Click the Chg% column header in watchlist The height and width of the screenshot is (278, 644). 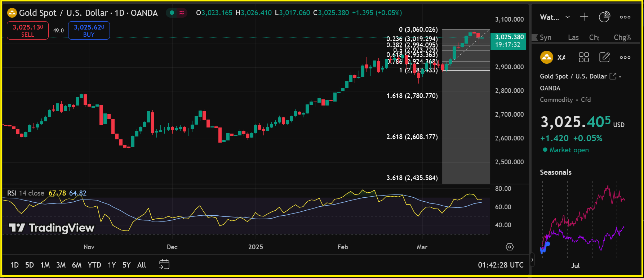pos(622,37)
